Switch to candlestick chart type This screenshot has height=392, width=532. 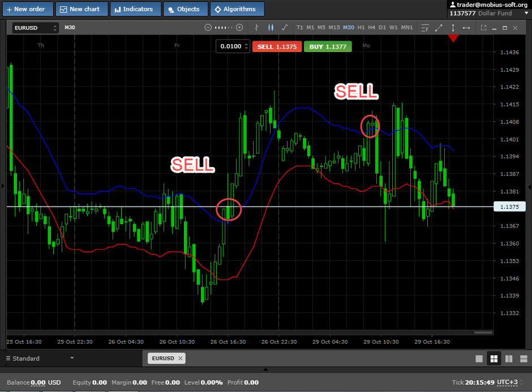pyautogui.click(x=271, y=28)
